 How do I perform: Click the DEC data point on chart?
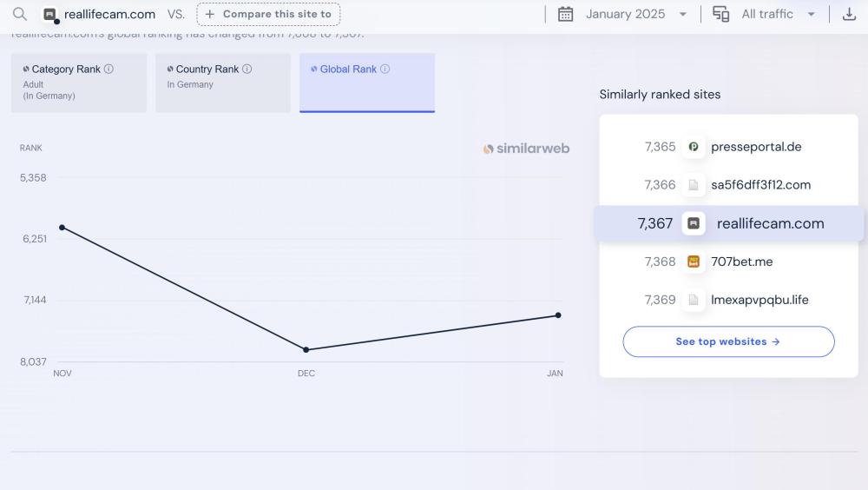tap(306, 349)
